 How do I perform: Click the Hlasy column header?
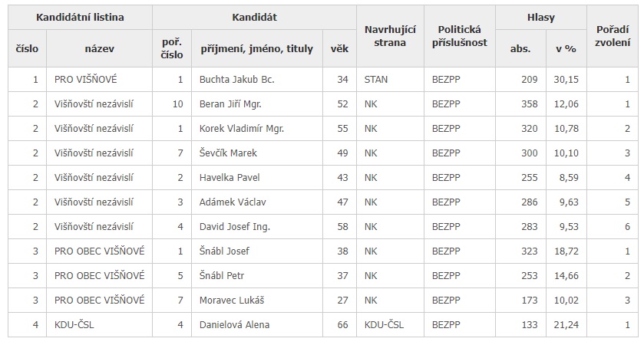tap(541, 17)
